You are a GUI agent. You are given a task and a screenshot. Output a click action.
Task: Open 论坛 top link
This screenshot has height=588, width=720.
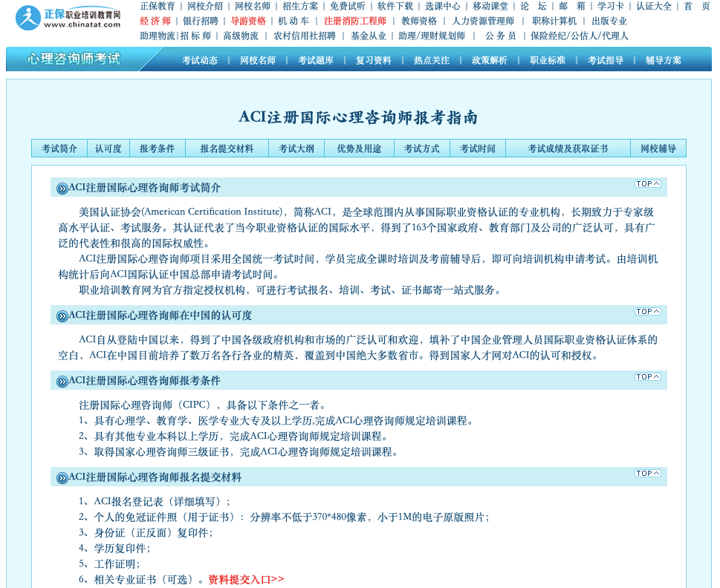[533, 7]
